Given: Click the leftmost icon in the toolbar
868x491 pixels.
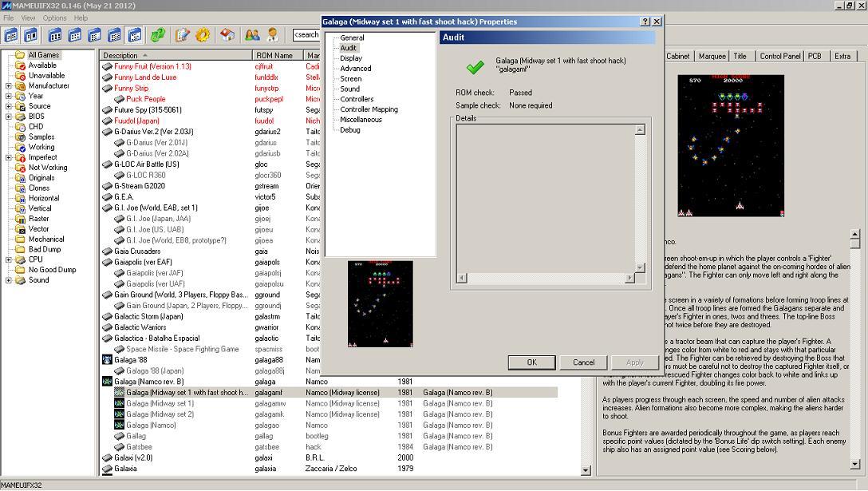Looking at the screenshot, I should 10,35.
